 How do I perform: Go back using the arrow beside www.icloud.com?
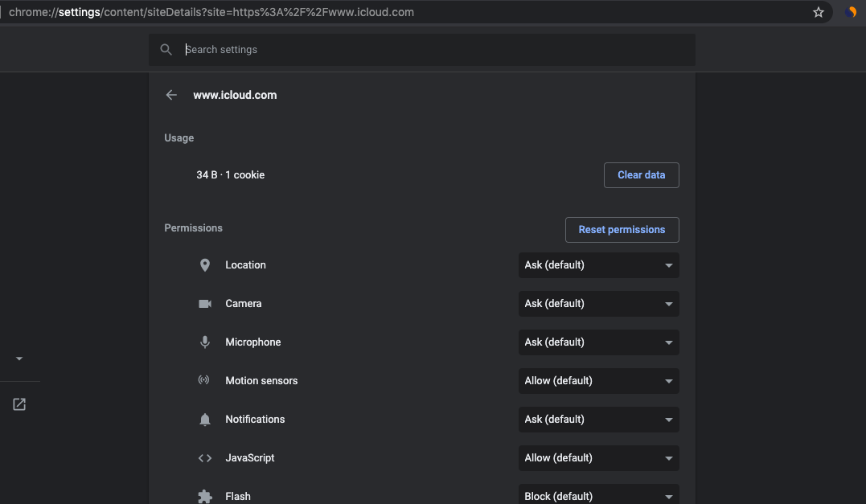(171, 95)
